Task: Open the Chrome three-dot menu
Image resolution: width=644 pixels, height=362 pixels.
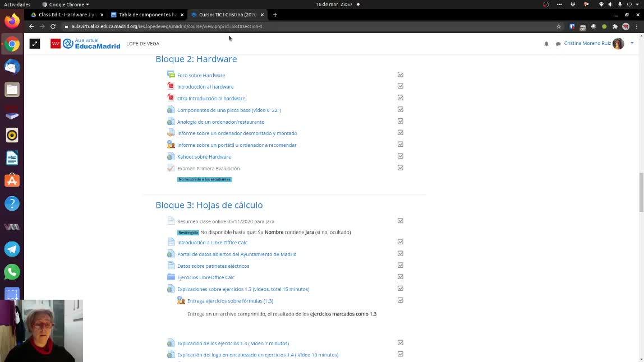Action: 637,26
